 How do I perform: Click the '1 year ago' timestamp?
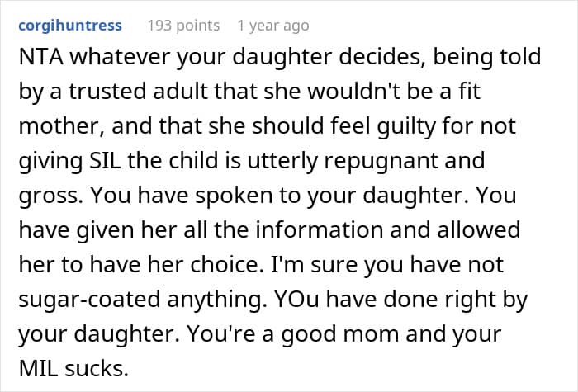(x=274, y=26)
